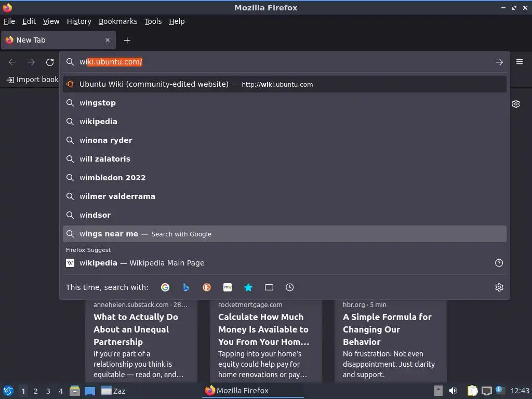The image size is (532, 399).
Task: Click the network monitor tray icon
Action: pyautogui.click(x=486, y=391)
